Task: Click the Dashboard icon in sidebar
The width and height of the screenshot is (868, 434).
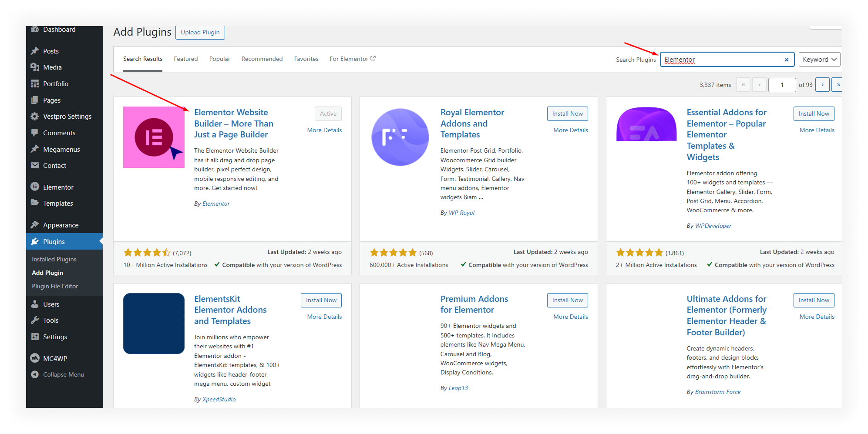Action: point(35,29)
